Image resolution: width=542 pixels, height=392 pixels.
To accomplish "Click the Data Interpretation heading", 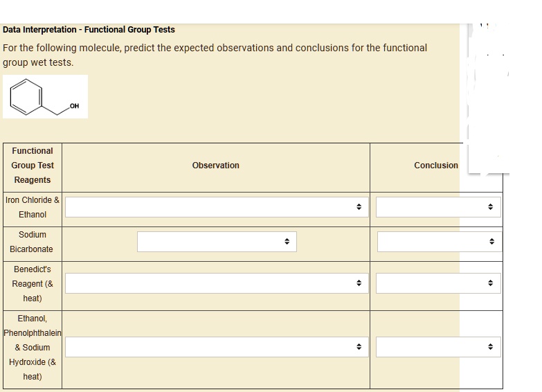I will click(x=89, y=30).
